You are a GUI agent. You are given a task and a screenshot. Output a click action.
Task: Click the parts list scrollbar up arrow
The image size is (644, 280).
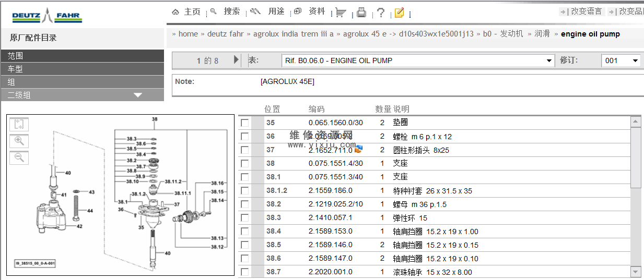(x=636, y=122)
